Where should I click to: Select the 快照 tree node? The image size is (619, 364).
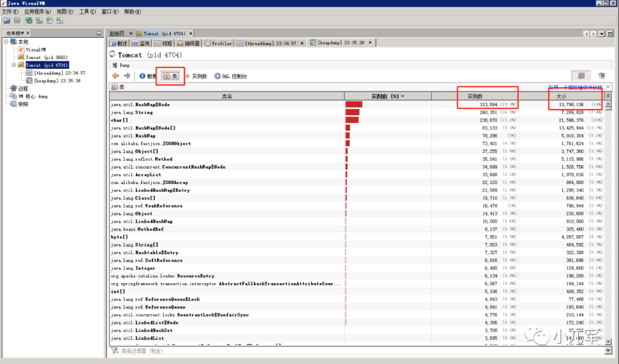pyautogui.click(x=23, y=104)
